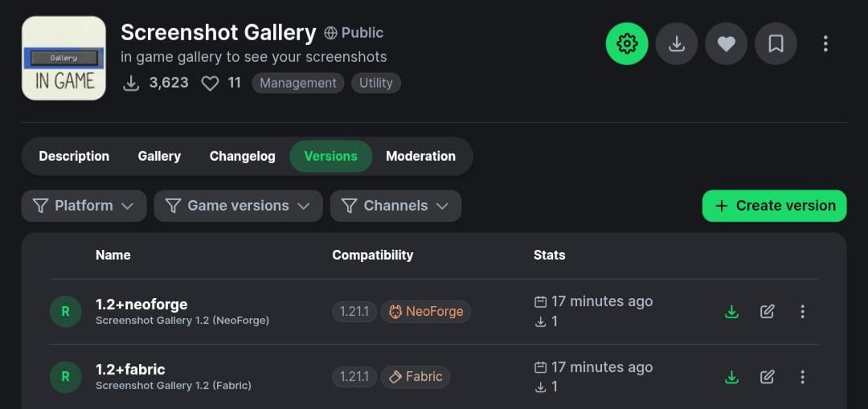Switch to the Description tab
Image resolution: width=868 pixels, height=409 pixels.
coord(74,157)
